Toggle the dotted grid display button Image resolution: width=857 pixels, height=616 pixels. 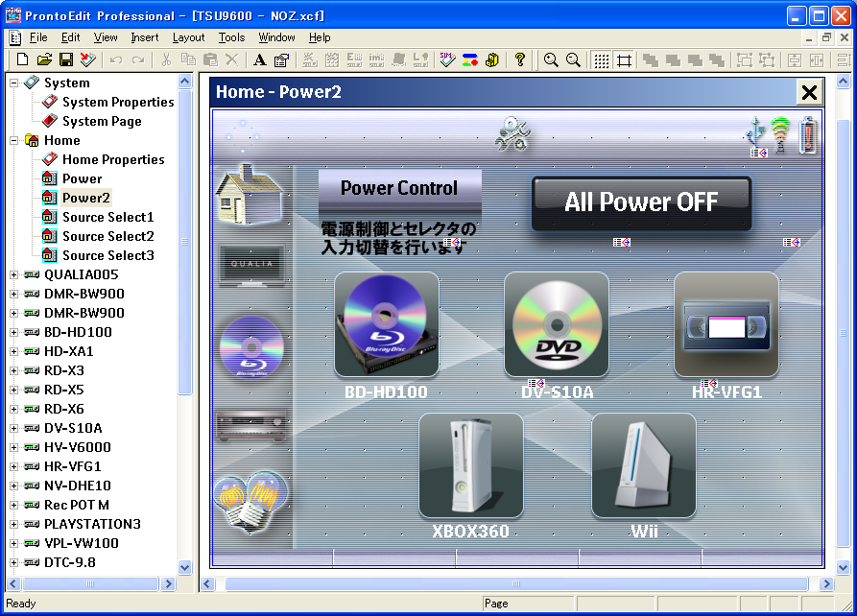coord(601,59)
